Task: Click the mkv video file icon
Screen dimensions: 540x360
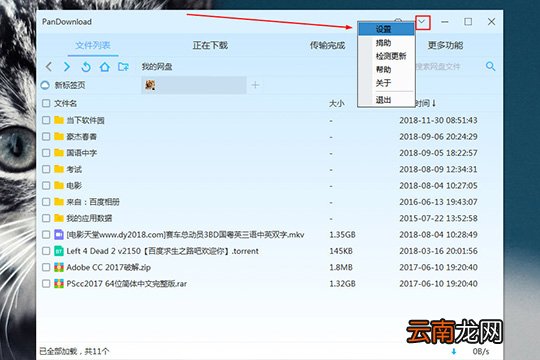Action: tap(59, 235)
